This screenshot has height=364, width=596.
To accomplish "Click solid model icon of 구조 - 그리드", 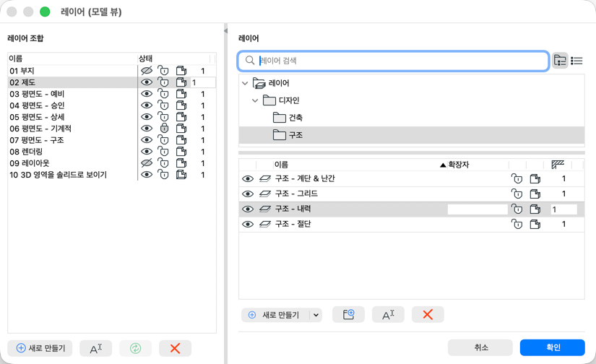I will tap(535, 194).
